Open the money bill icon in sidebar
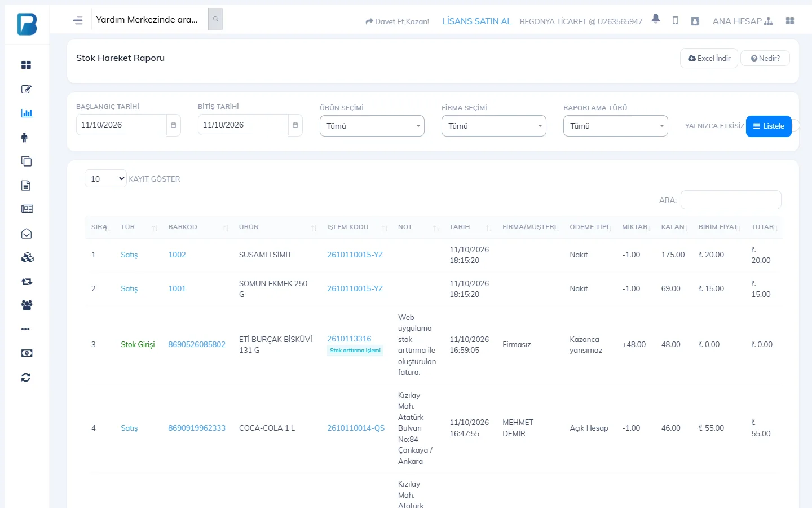 coord(27,353)
